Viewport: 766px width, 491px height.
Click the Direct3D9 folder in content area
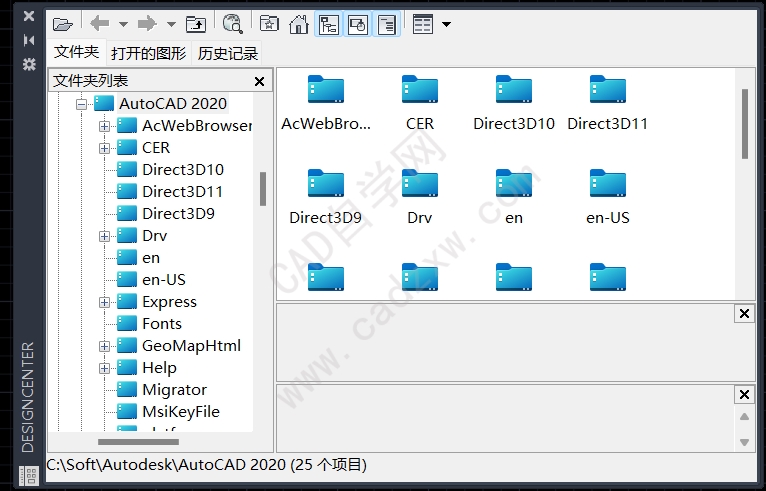click(326, 197)
